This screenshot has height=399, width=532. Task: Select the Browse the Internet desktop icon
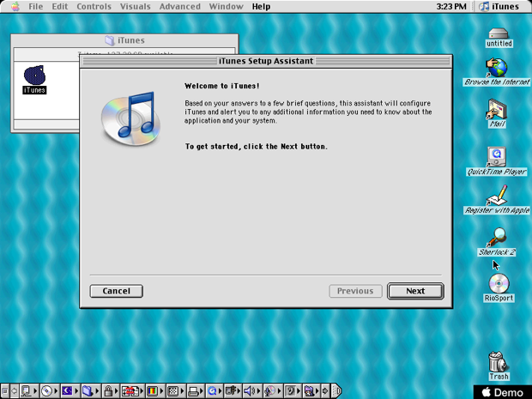(497, 71)
